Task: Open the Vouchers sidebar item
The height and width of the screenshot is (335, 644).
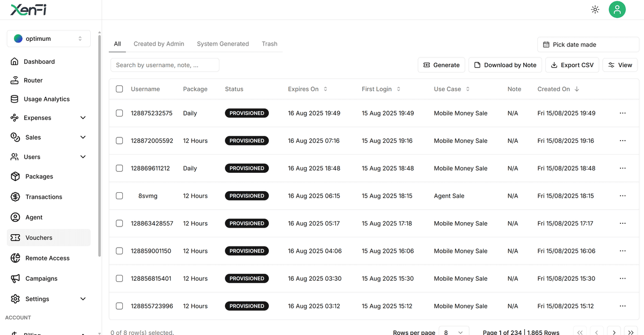Action: pos(49,238)
